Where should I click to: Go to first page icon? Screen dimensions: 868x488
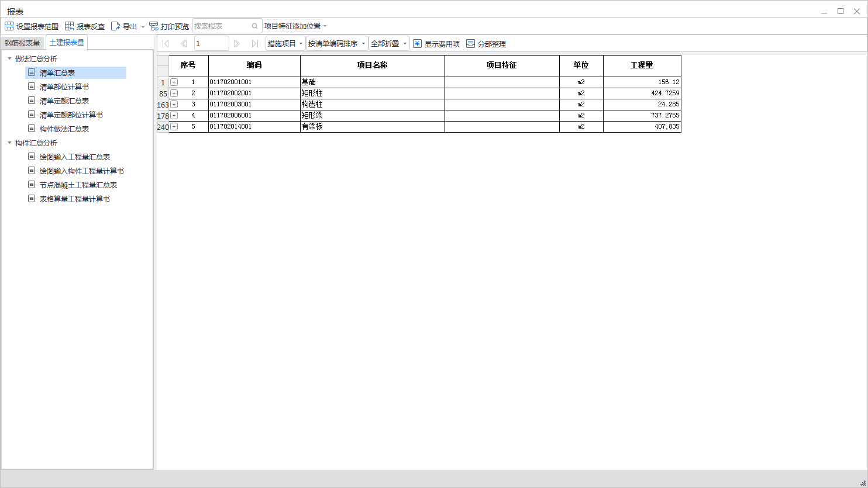click(165, 43)
